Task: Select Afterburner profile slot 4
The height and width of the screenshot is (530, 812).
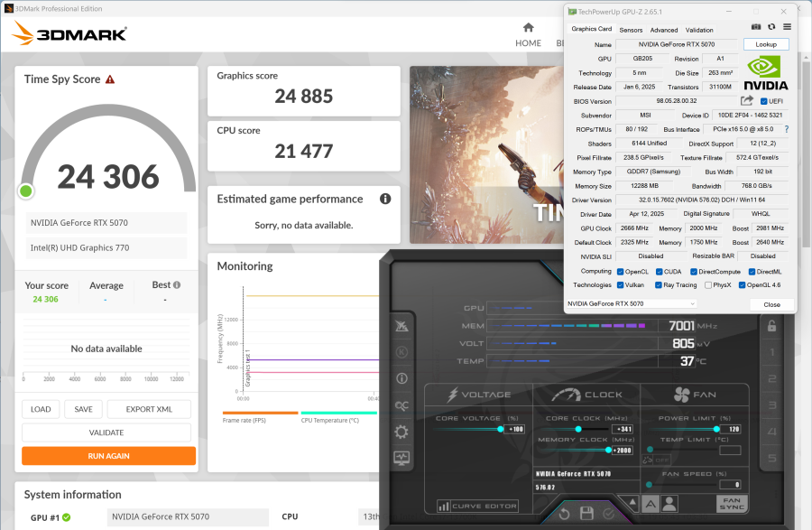Action: tap(772, 432)
